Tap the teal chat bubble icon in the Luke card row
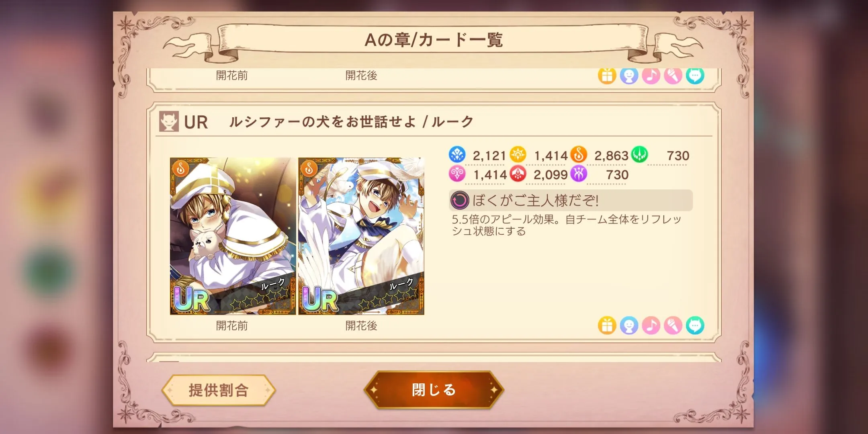Image resolution: width=868 pixels, height=434 pixels. point(695,325)
